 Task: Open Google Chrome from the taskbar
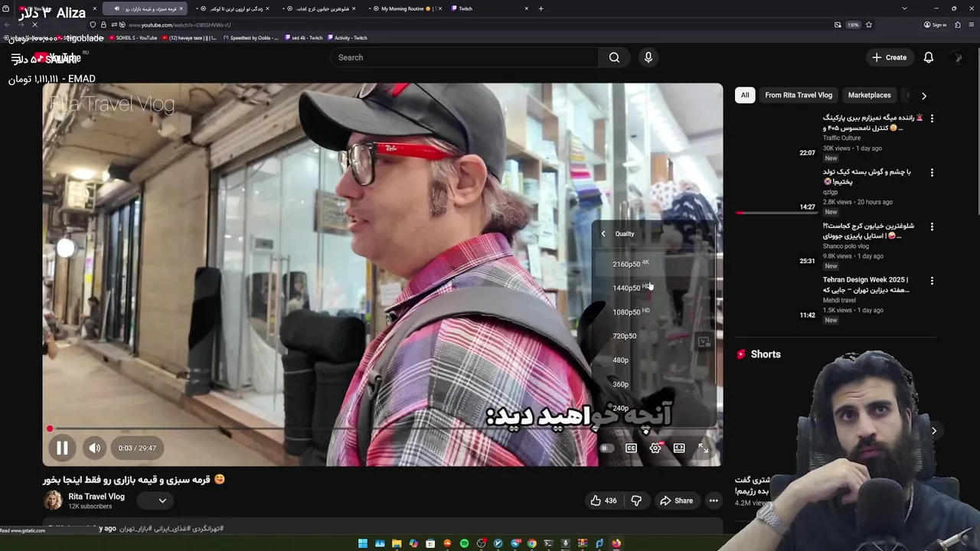[x=531, y=544]
